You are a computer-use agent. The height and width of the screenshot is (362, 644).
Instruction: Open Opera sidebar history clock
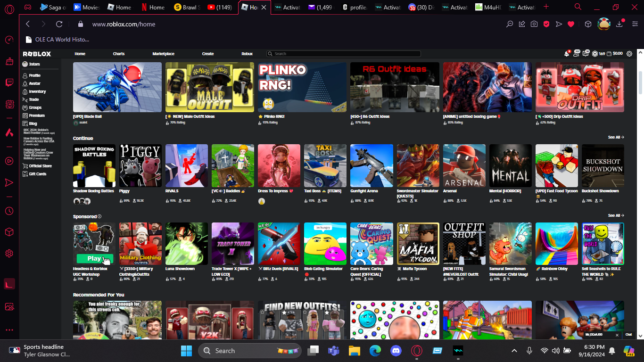coord(9,211)
